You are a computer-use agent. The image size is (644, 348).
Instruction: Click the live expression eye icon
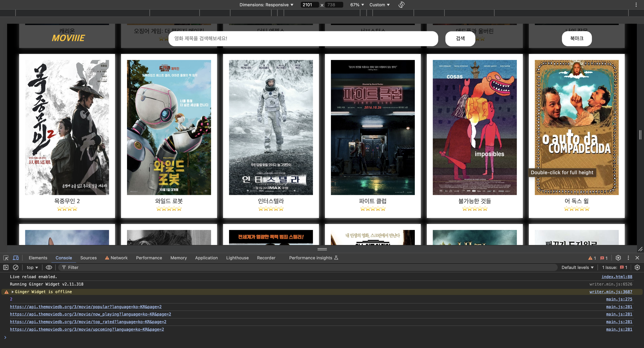pyautogui.click(x=49, y=267)
